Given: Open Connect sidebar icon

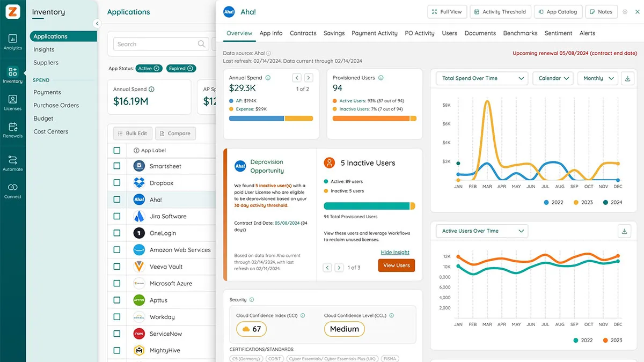Looking at the screenshot, I should pos(13,190).
